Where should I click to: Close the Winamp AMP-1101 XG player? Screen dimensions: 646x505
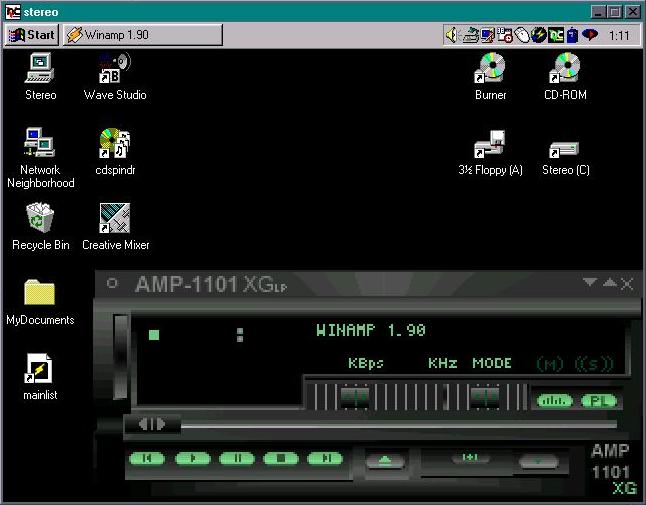click(x=627, y=283)
